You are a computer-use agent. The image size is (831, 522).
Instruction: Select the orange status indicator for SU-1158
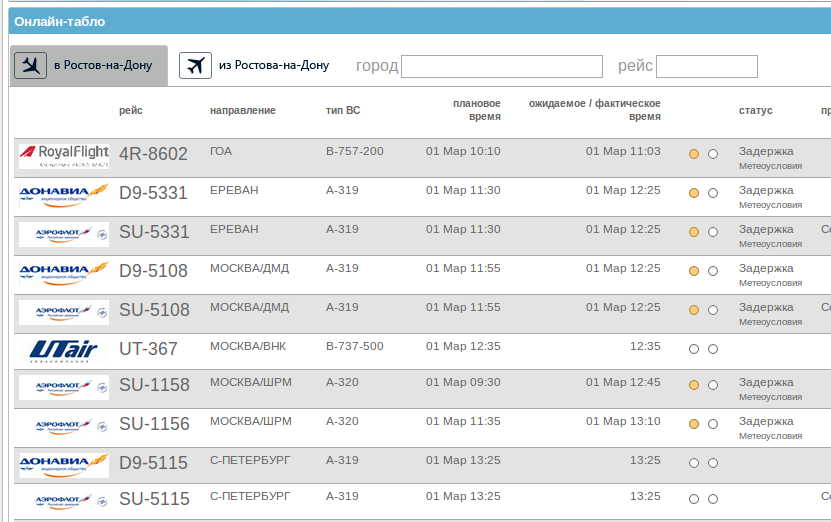[694, 385]
